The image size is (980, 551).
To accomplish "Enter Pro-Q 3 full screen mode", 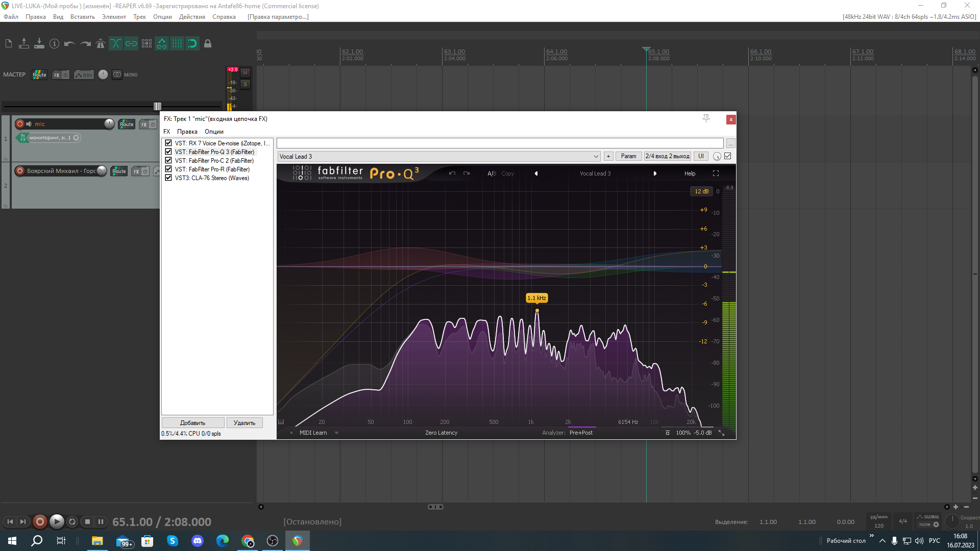I will coord(716,173).
